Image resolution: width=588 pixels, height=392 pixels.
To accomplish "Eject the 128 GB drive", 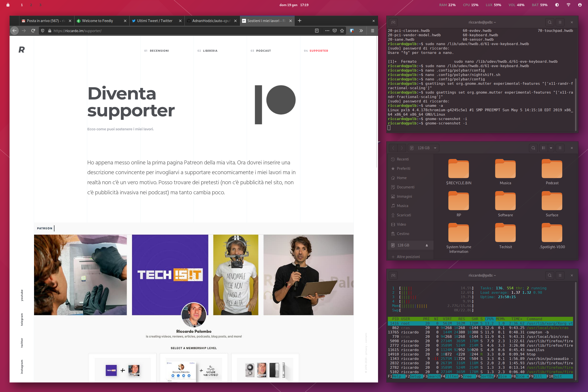I will tap(427, 245).
